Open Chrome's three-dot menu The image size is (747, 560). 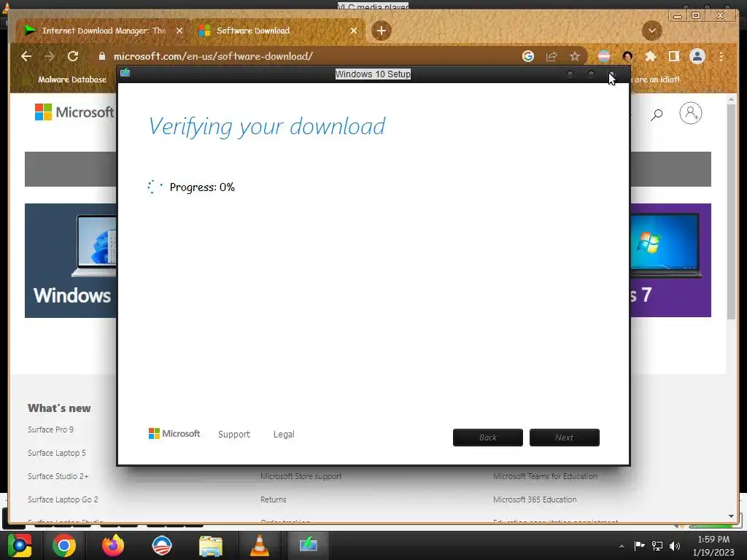721,56
